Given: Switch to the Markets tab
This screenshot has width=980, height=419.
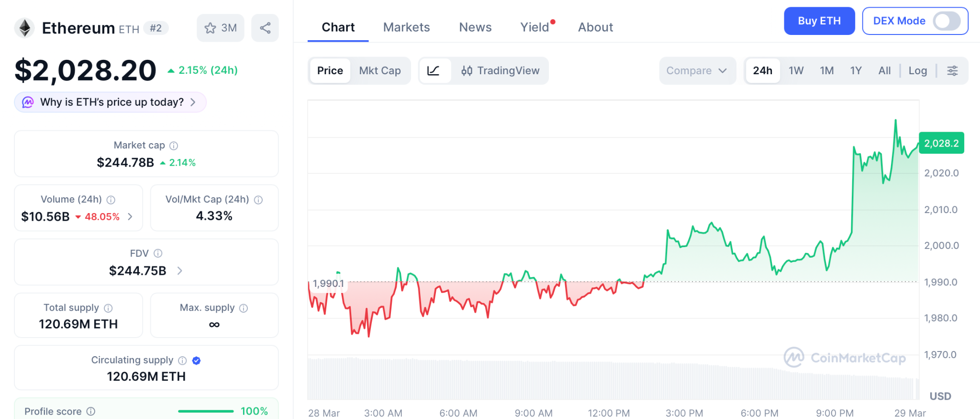Looking at the screenshot, I should 406,27.
